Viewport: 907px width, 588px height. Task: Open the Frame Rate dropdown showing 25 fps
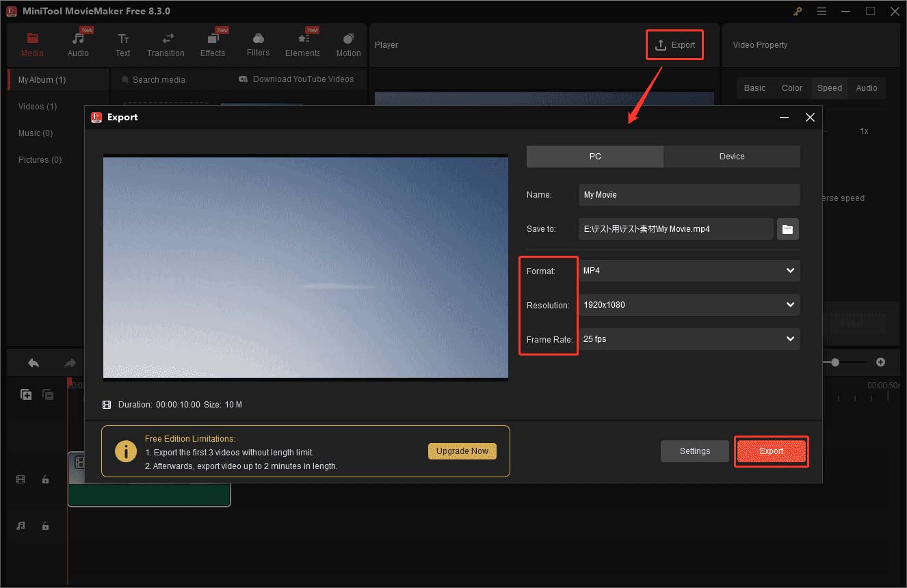pos(689,339)
